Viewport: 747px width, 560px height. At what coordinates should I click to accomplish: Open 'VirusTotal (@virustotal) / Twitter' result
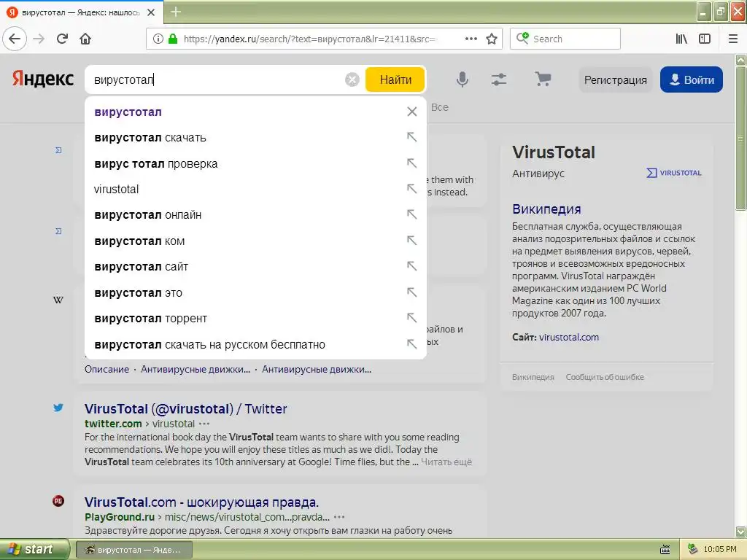coord(186,408)
